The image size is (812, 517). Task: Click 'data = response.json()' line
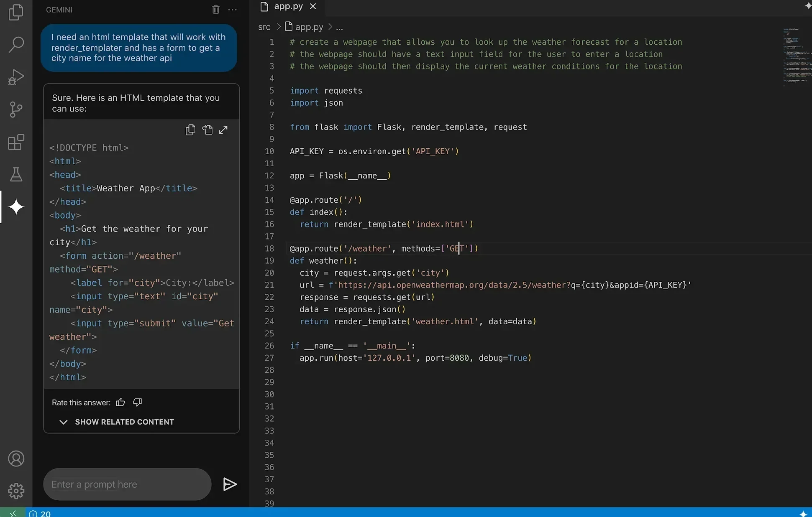point(352,309)
